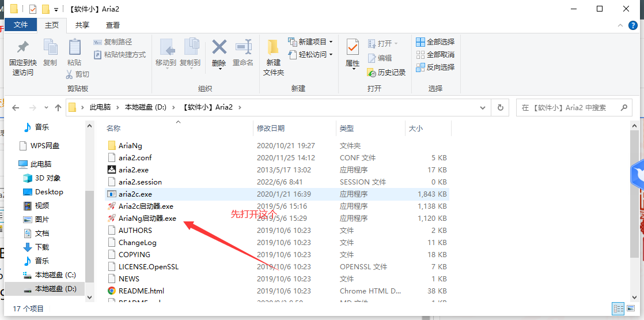
Task: Collapse the ribbon with the chevron
Action: tap(620, 25)
